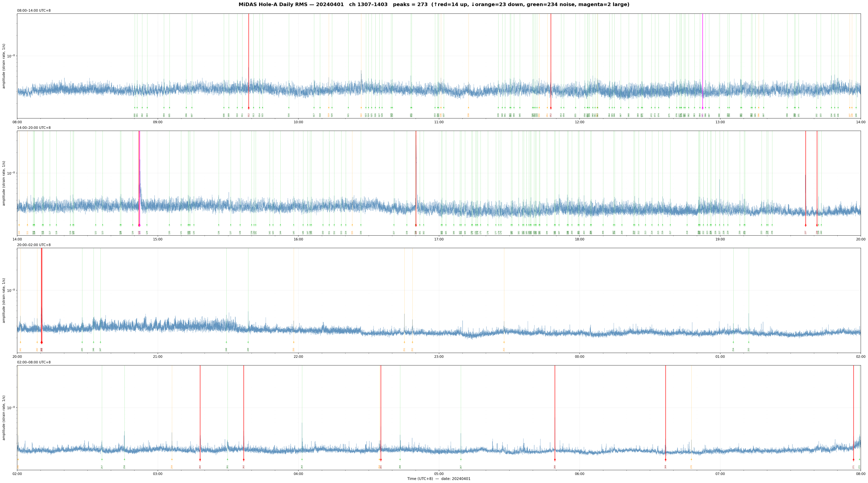Select the 11:00 time tick label

[439, 122]
